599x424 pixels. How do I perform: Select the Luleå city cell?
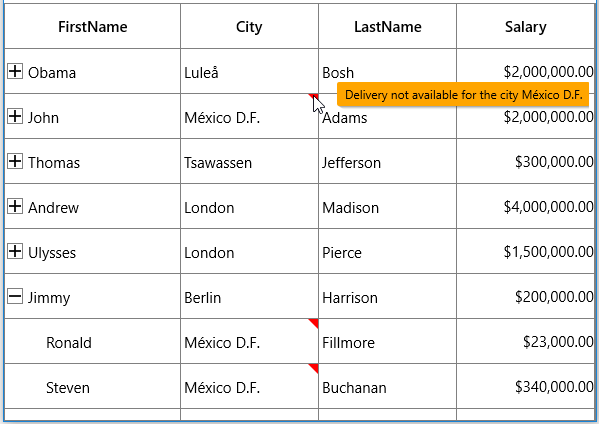coord(249,71)
